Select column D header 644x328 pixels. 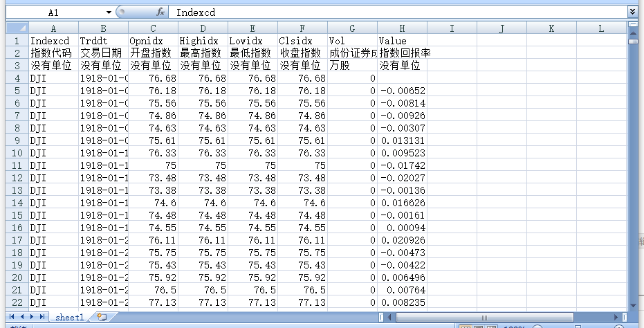(x=203, y=28)
